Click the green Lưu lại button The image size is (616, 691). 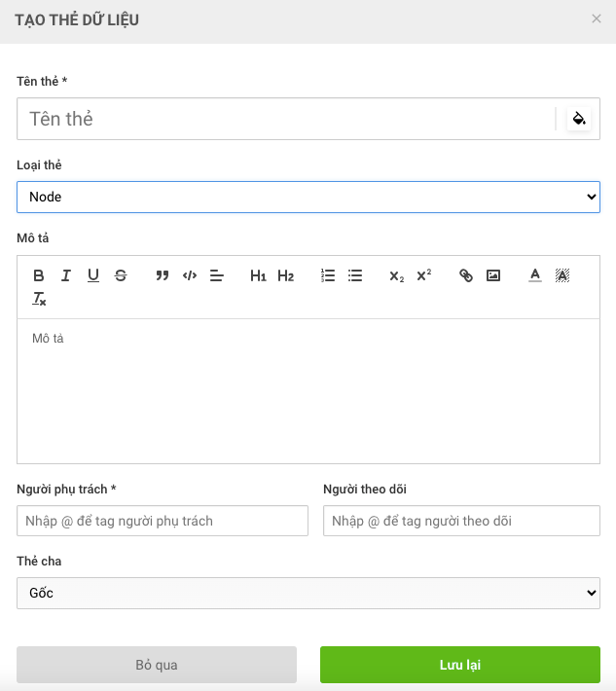(x=460, y=665)
